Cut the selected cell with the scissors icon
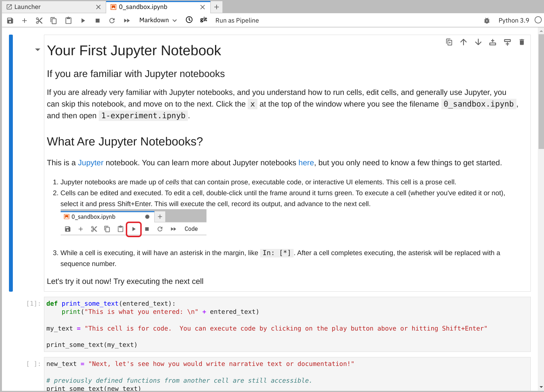This screenshot has height=392, width=544. point(39,20)
